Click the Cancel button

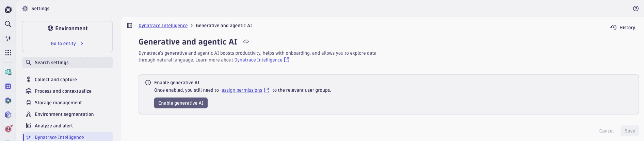pos(606,131)
